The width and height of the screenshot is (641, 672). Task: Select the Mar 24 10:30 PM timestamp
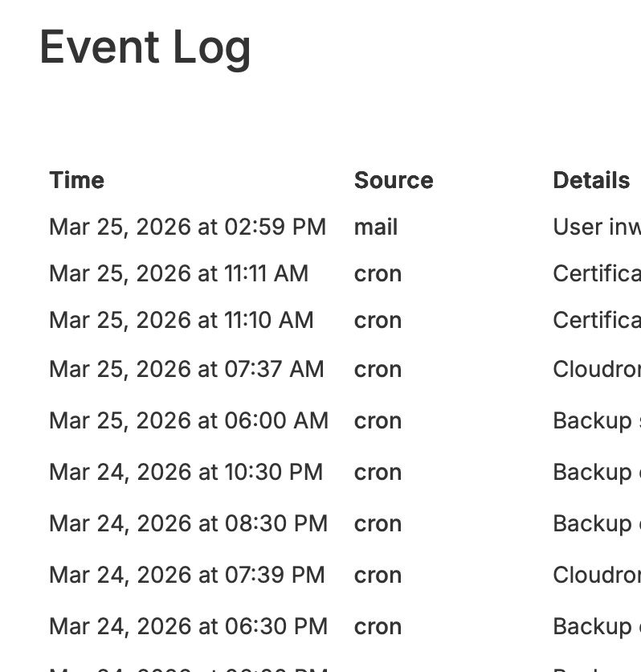pyautogui.click(x=186, y=473)
